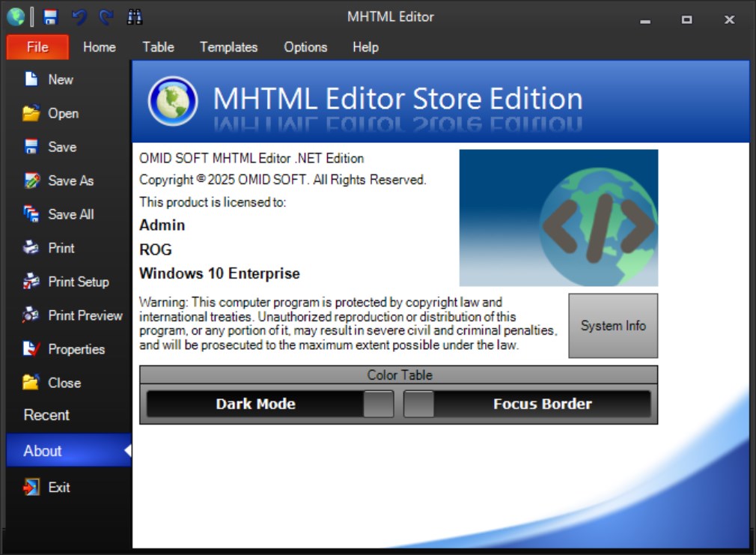Viewport: 756px width, 555px height.
Task: Click the Open folder icon
Action: (x=31, y=113)
